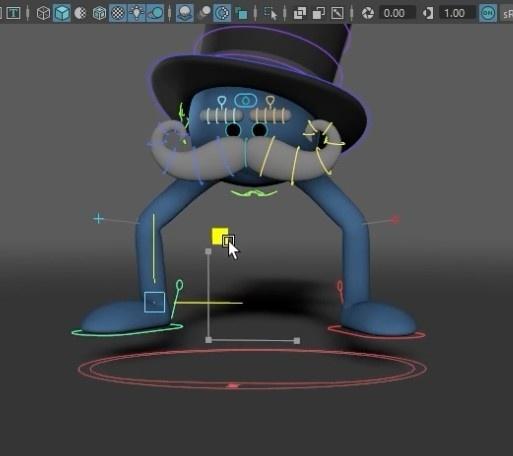Select the teardrop face control in rounded box

click(x=246, y=100)
